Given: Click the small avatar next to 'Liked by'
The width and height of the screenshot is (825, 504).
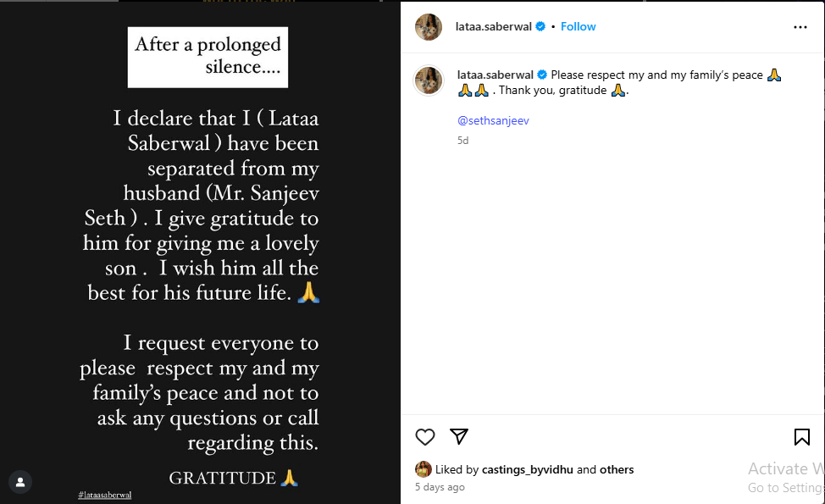Looking at the screenshot, I should (423, 469).
